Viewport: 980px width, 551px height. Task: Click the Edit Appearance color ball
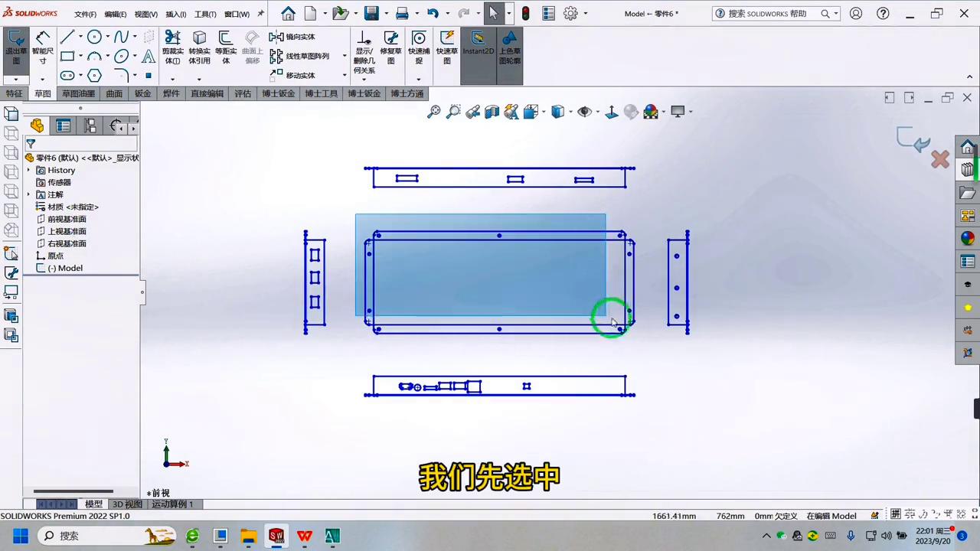650,112
